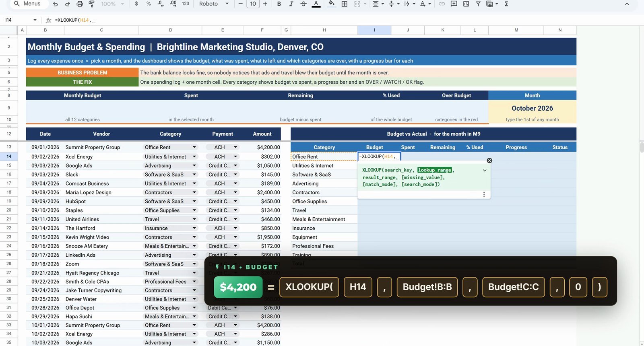644x346 pixels.
Task: Open more number formats (123)
Action: coord(186,4)
